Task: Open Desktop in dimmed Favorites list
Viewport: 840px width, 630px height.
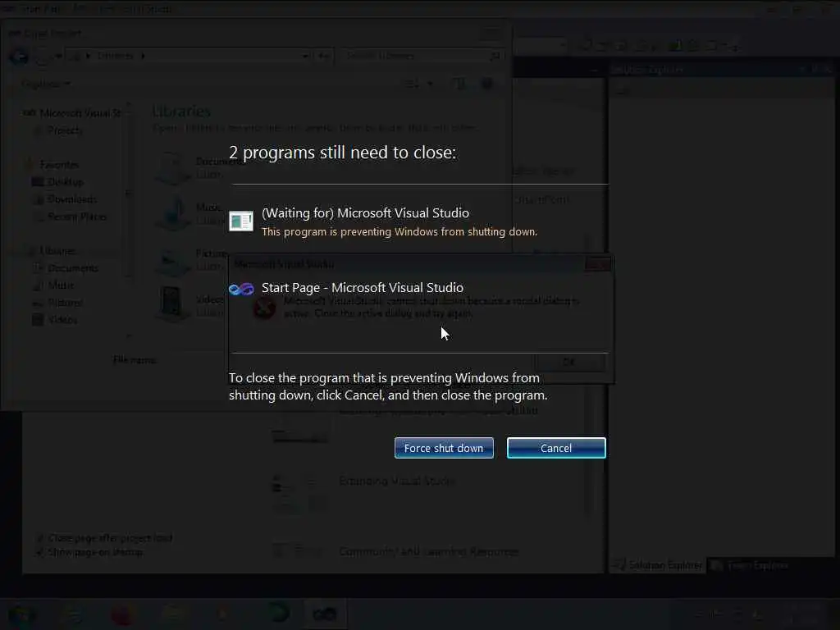Action: point(66,181)
